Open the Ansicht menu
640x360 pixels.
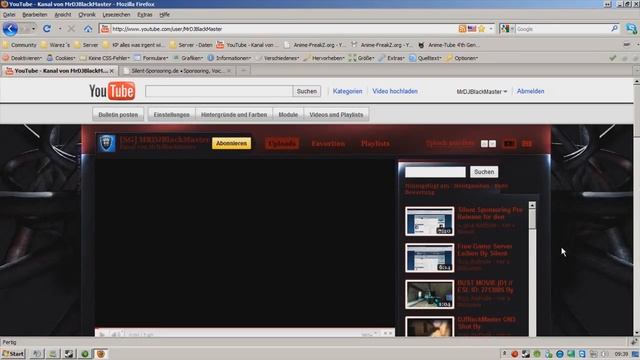(63, 15)
